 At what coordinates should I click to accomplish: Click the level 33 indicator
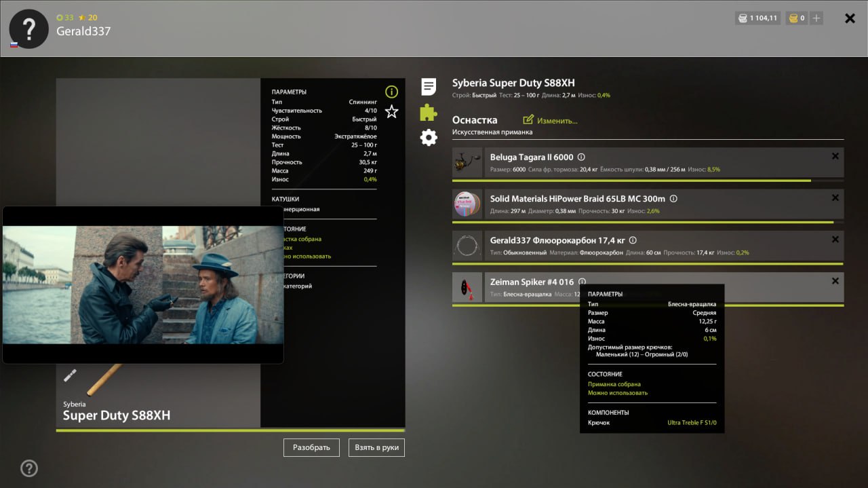[65, 18]
